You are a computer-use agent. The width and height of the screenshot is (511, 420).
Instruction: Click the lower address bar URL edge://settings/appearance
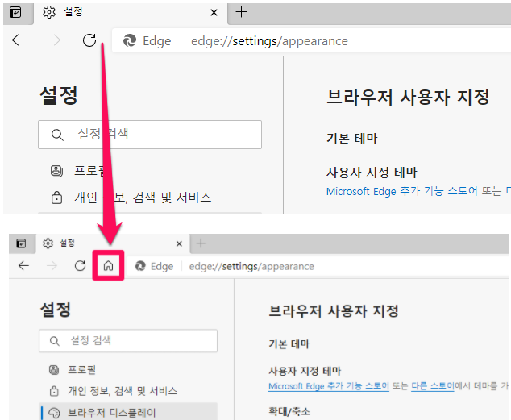pyautogui.click(x=251, y=267)
